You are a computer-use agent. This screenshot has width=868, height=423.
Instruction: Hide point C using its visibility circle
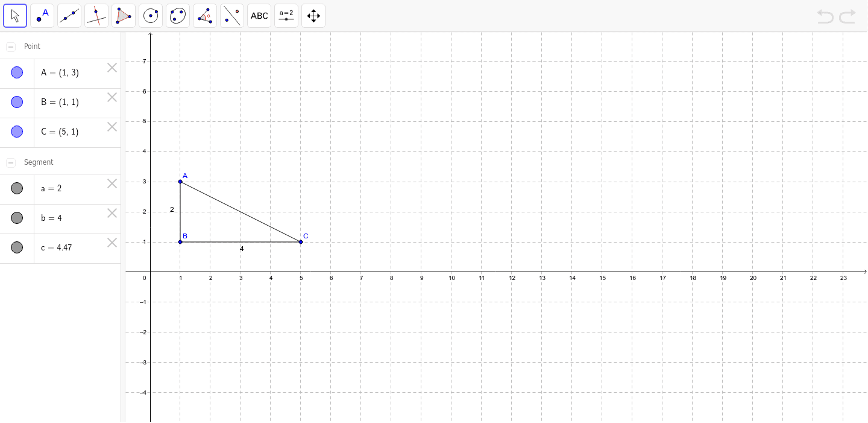coord(16,132)
